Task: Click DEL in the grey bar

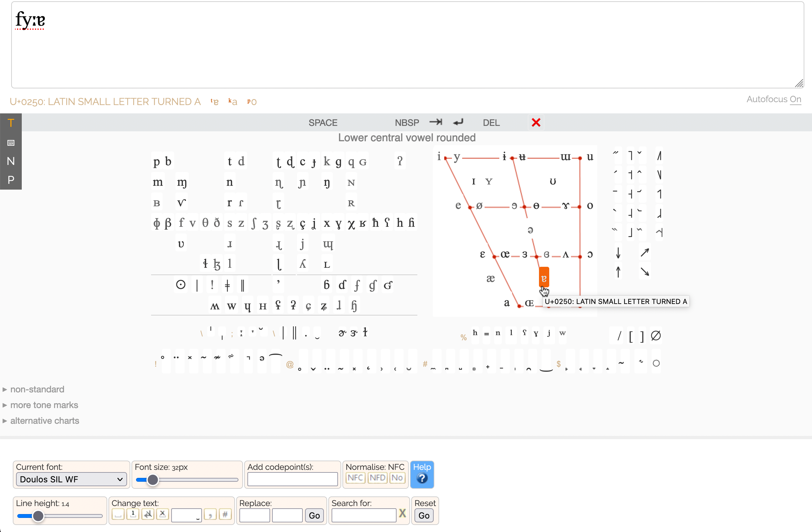Action: tap(491, 123)
